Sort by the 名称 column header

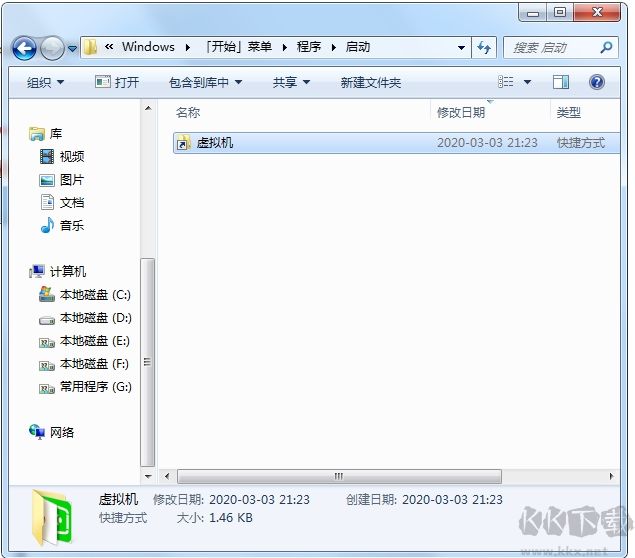click(188, 112)
